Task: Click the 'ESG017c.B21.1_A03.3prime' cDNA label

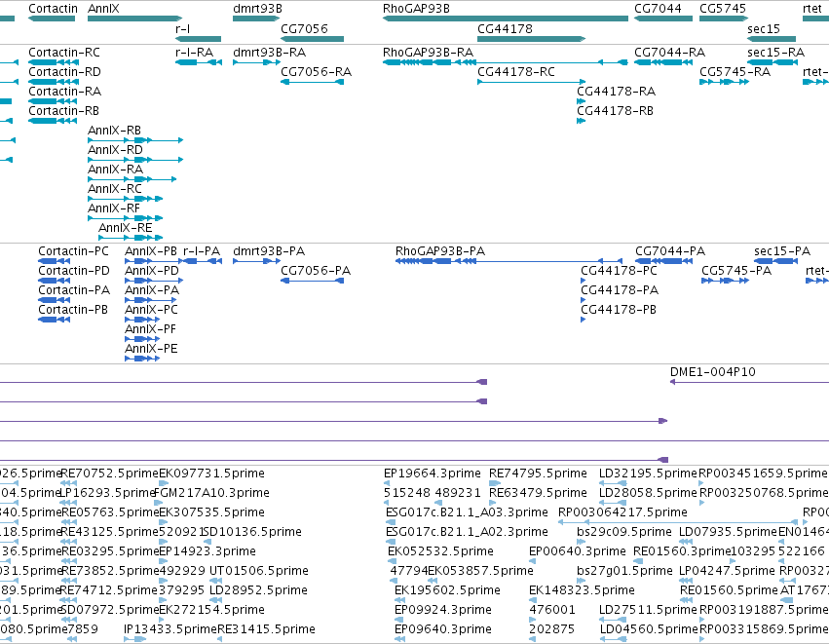Action: point(467,512)
